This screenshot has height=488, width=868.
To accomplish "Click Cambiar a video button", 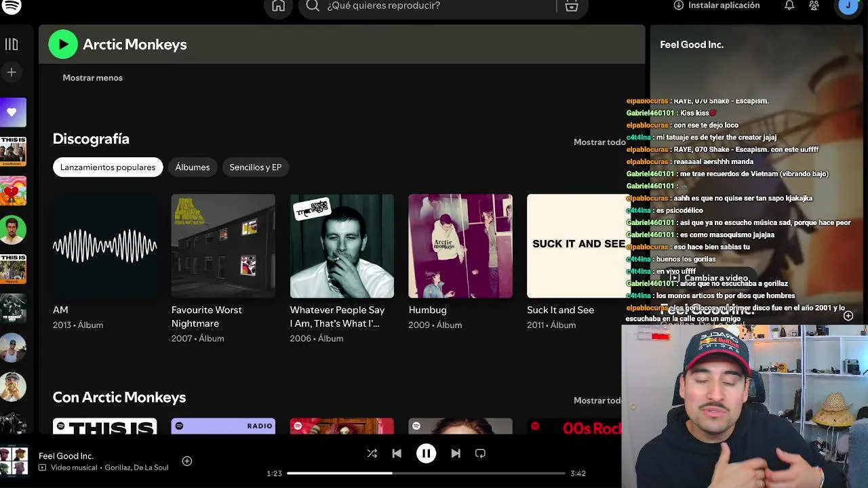I will 710,278.
